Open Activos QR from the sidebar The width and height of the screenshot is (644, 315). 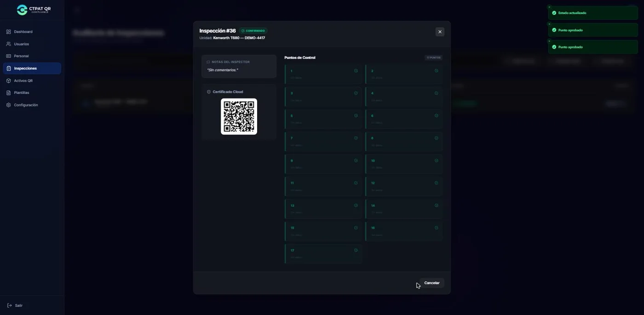point(32,81)
